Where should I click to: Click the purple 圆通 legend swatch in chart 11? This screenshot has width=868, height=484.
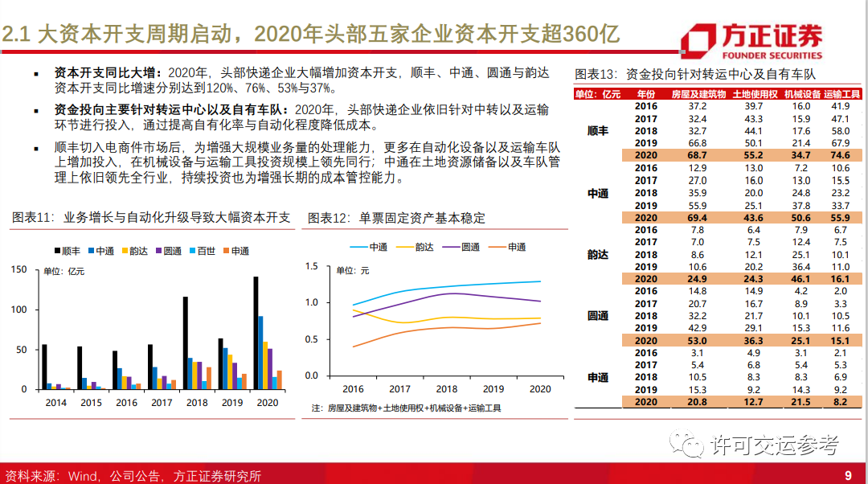click(x=159, y=251)
